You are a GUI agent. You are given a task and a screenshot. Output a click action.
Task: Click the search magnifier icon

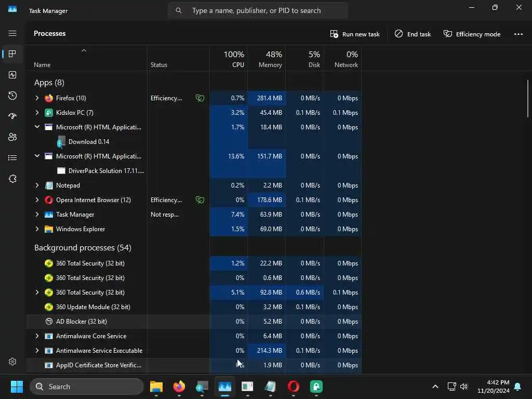tap(179, 10)
